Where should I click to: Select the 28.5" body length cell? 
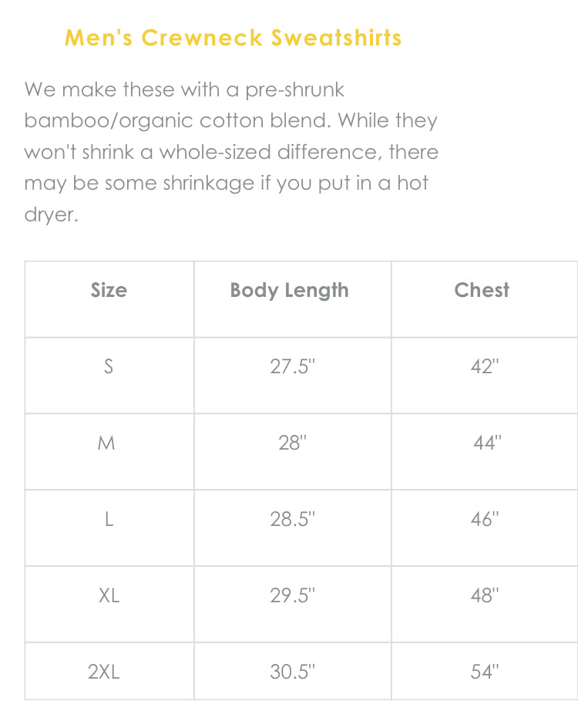click(x=292, y=520)
